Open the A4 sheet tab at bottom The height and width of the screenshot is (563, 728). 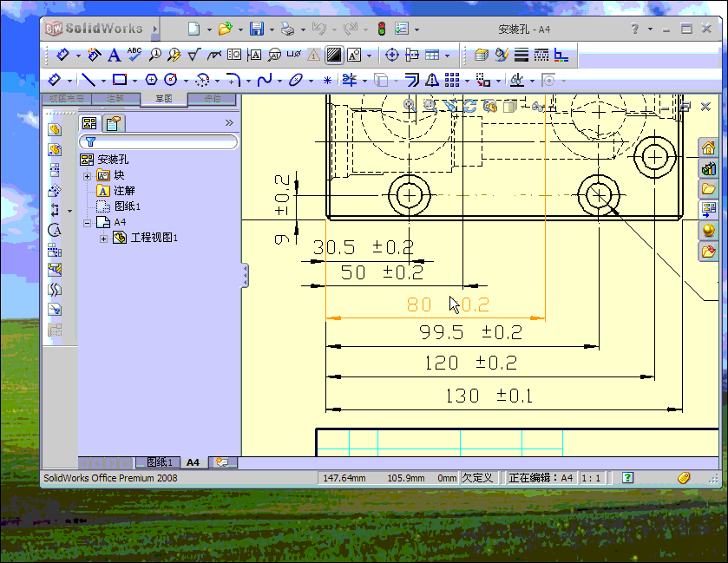coord(193,462)
